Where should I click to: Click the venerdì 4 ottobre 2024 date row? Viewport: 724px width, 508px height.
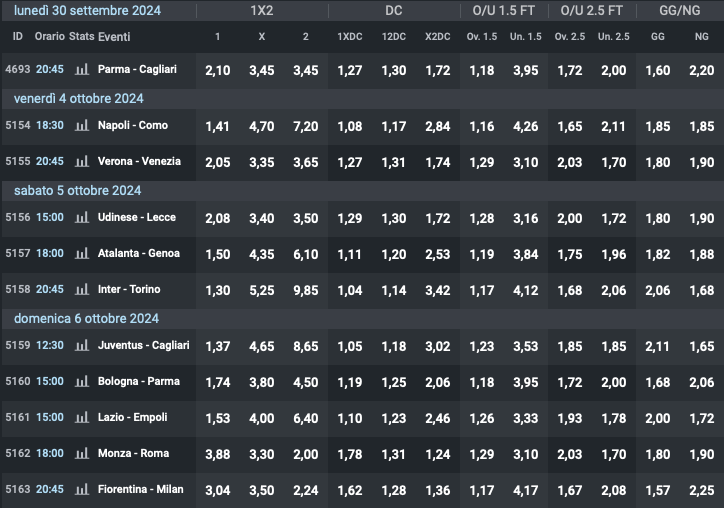362,98
